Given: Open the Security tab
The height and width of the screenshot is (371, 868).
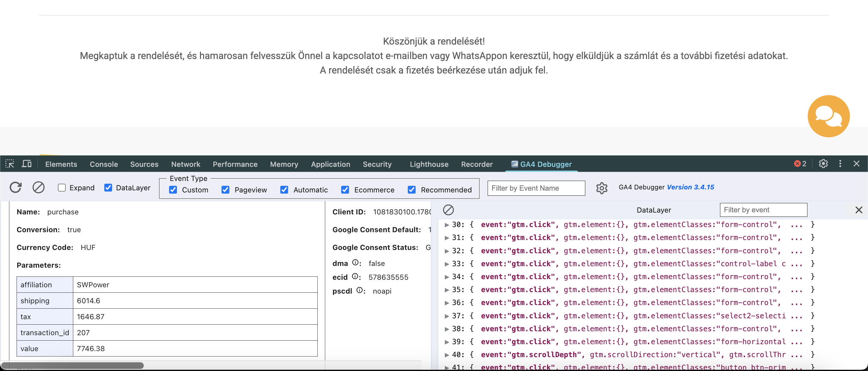Looking at the screenshot, I should pyautogui.click(x=377, y=164).
